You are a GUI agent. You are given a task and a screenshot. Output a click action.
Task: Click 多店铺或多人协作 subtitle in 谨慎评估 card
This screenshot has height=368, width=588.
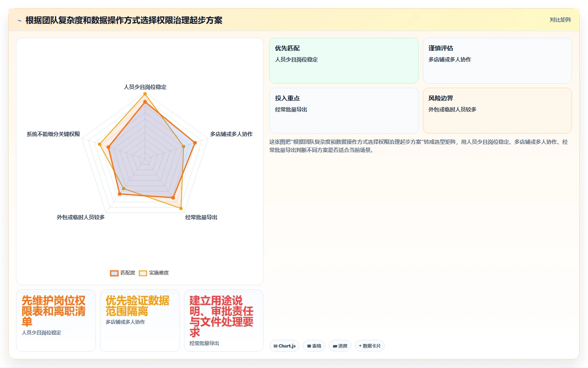click(x=450, y=59)
